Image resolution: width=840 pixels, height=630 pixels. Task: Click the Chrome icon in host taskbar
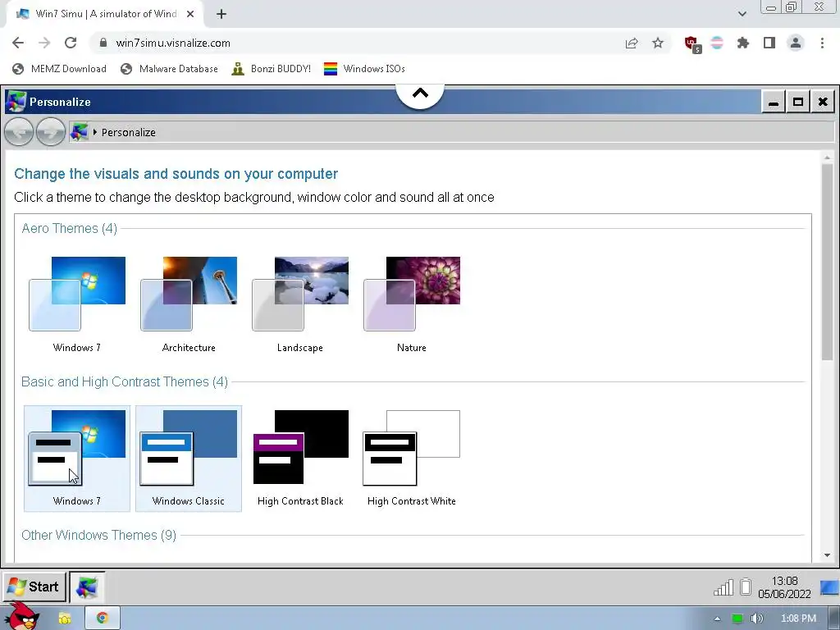pyautogui.click(x=103, y=619)
